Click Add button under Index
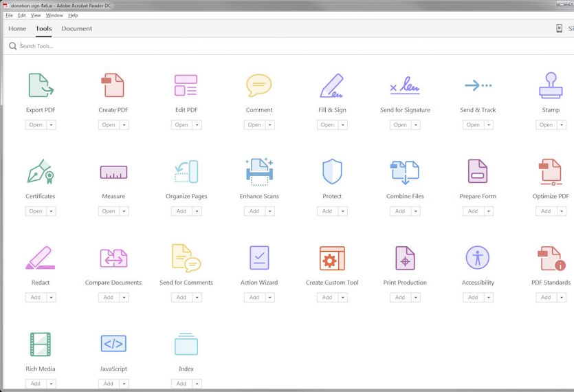 181,384
